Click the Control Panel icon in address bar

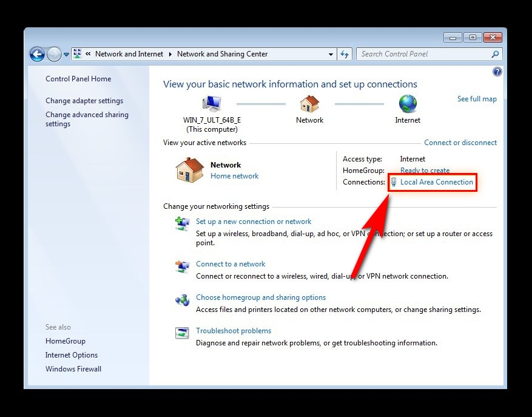coord(78,53)
